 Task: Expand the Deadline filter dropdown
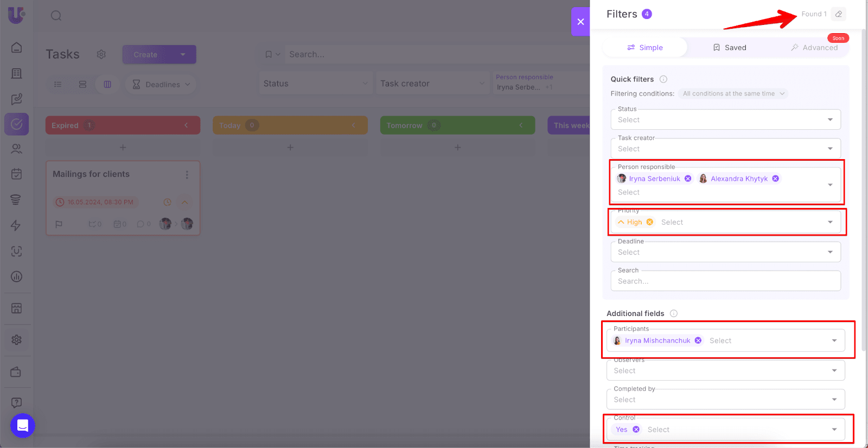click(x=725, y=253)
